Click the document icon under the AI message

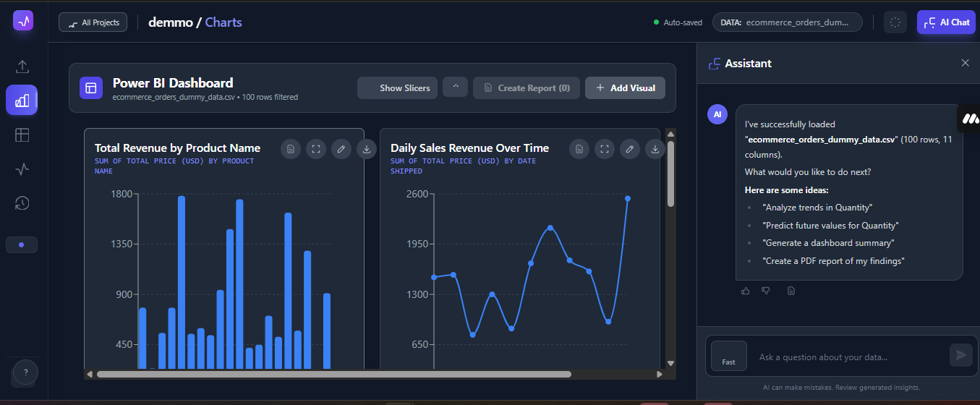pyautogui.click(x=791, y=291)
